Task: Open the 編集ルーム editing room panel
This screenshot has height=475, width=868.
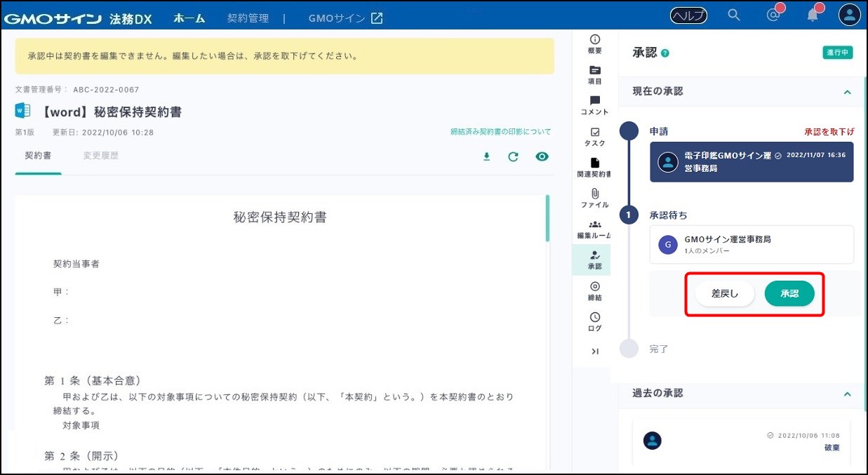Action: click(595, 229)
